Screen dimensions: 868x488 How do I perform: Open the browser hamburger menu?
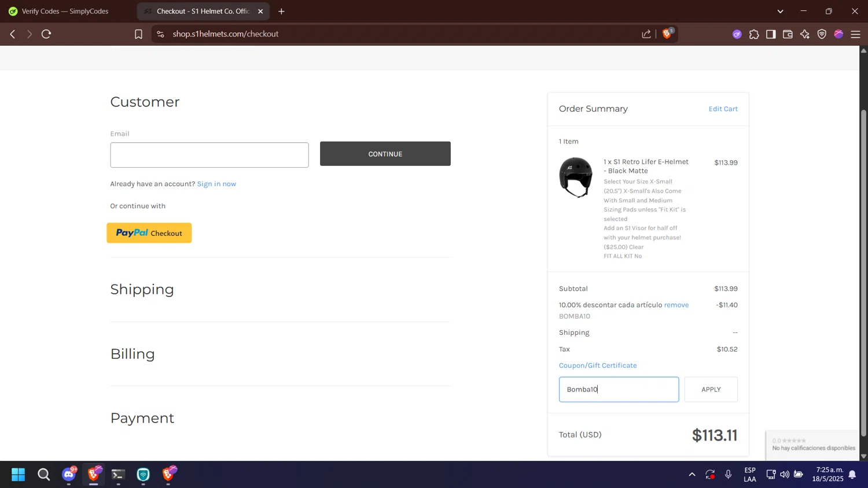pyautogui.click(x=855, y=34)
